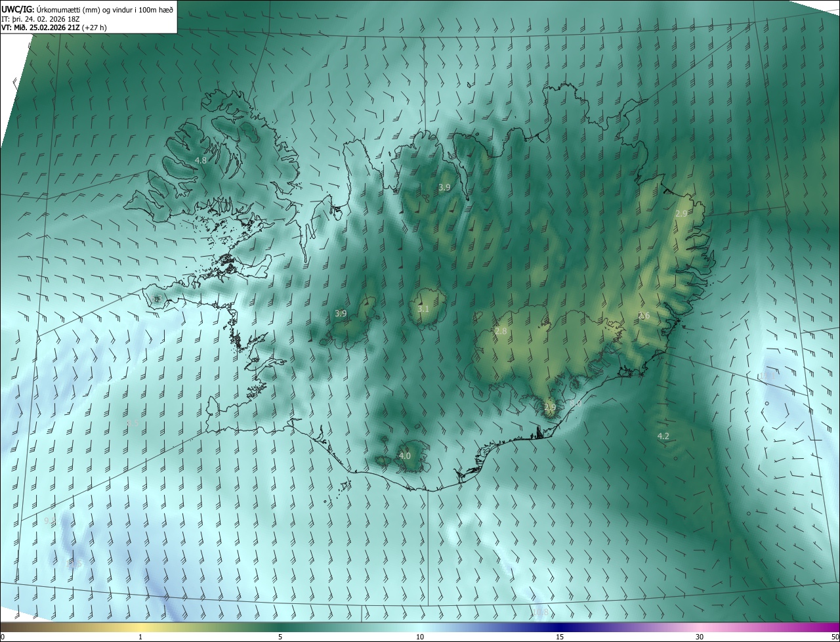Click the "5" label on the color scale
Screen dimensions: 840x642
(280, 637)
